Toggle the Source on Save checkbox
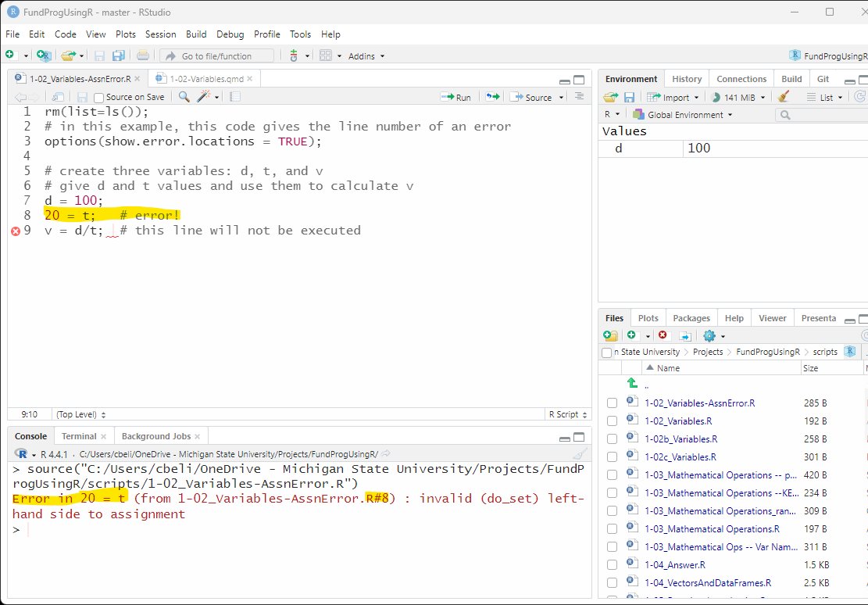Screen dimensions: 868x605 coord(98,98)
